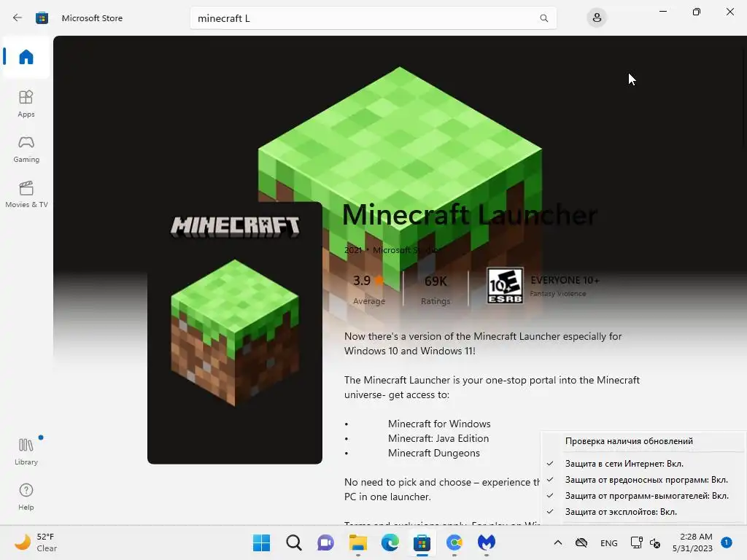Image resolution: width=747 pixels, height=560 pixels.
Task: Click the muted volume tray icon
Action: 655,543
